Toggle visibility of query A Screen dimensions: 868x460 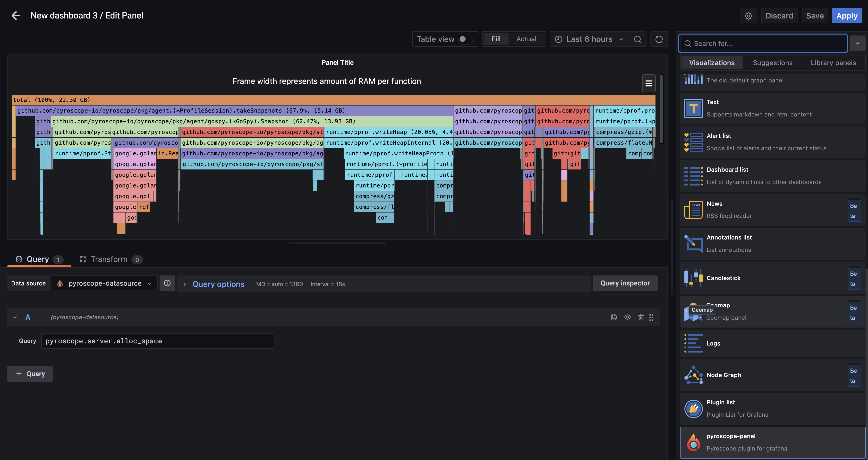[627, 317]
